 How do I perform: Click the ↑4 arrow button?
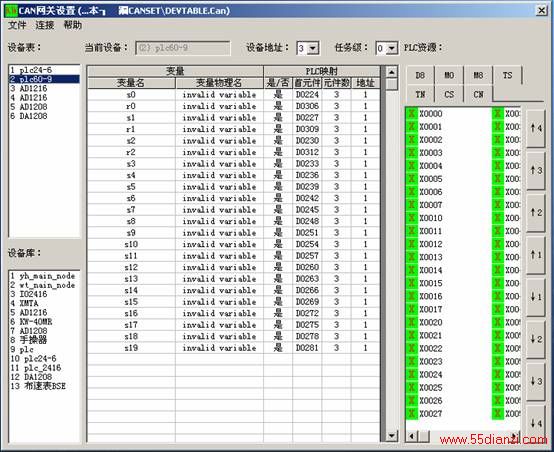click(536, 128)
